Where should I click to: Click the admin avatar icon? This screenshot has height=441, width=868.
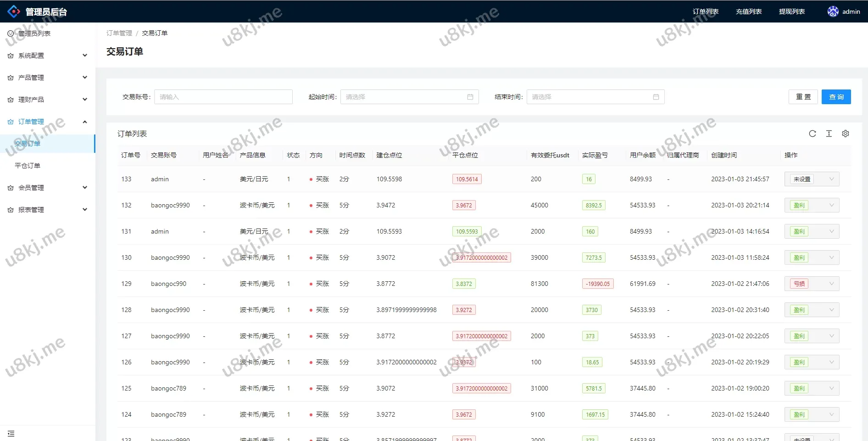pyautogui.click(x=833, y=11)
